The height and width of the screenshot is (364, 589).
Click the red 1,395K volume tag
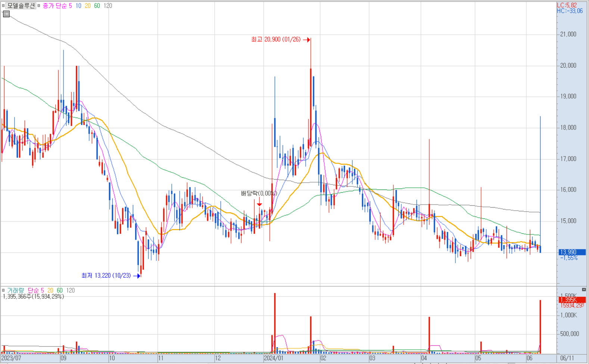(572, 300)
